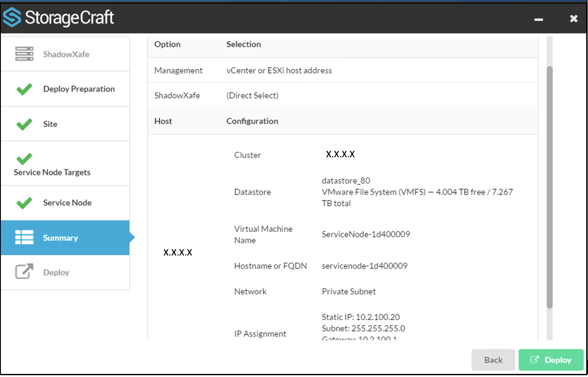Open the Service Node step
588x377 pixels.
pyautogui.click(x=65, y=203)
